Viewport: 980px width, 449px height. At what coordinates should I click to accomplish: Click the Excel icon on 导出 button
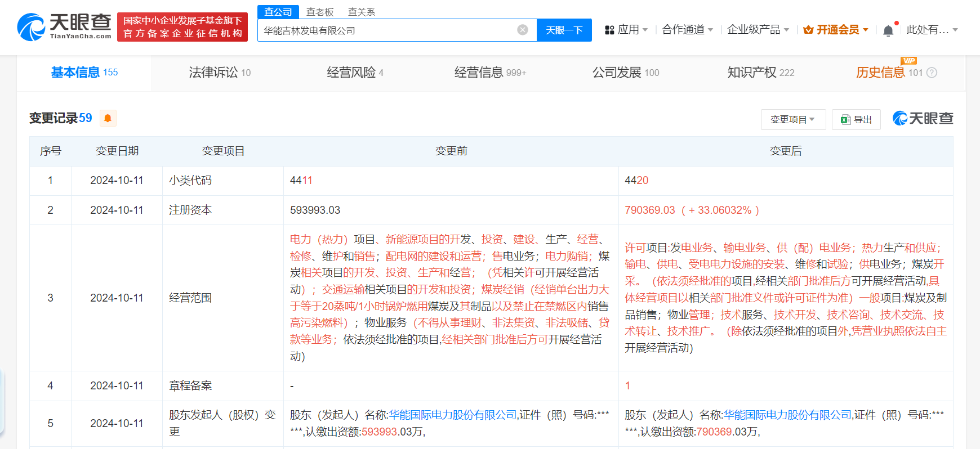(x=845, y=119)
